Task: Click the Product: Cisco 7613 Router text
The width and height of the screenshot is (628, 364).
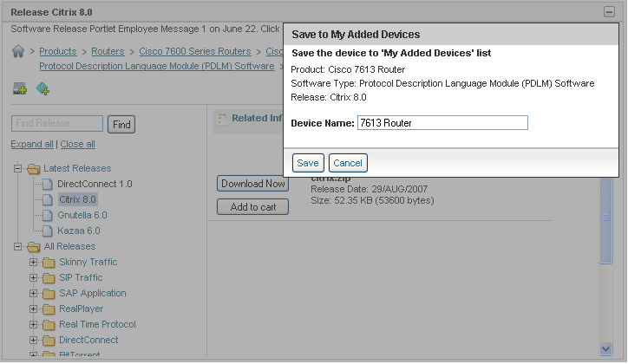Action: click(x=348, y=69)
